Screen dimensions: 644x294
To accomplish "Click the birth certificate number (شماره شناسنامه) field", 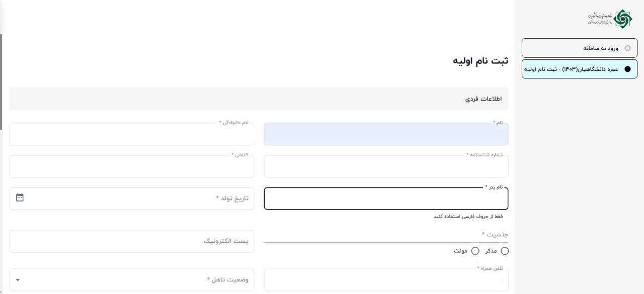I will (386, 166).
